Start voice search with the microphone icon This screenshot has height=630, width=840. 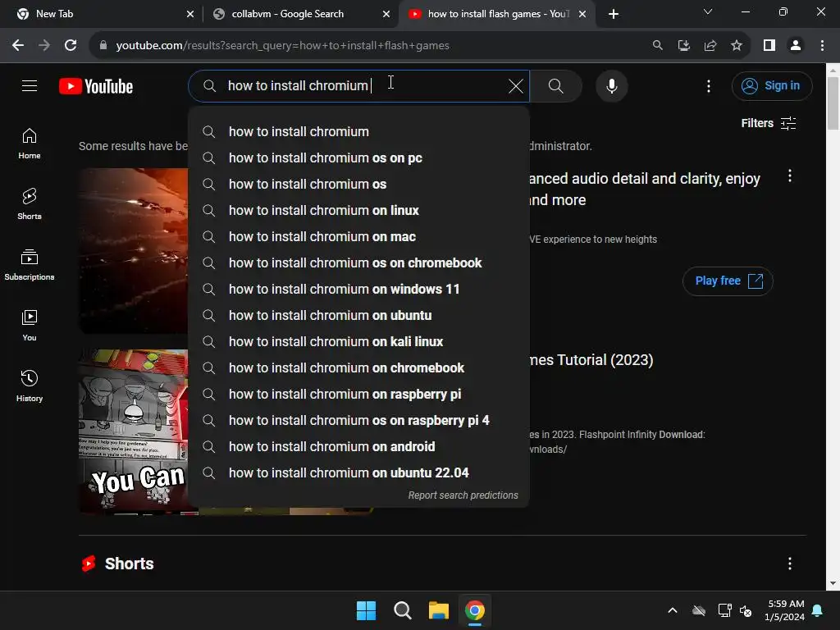(x=611, y=85)
